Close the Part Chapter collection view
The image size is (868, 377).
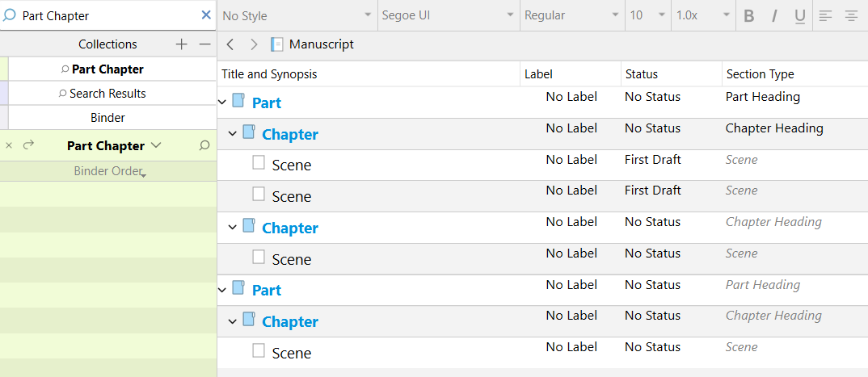(x=9, y=146)
